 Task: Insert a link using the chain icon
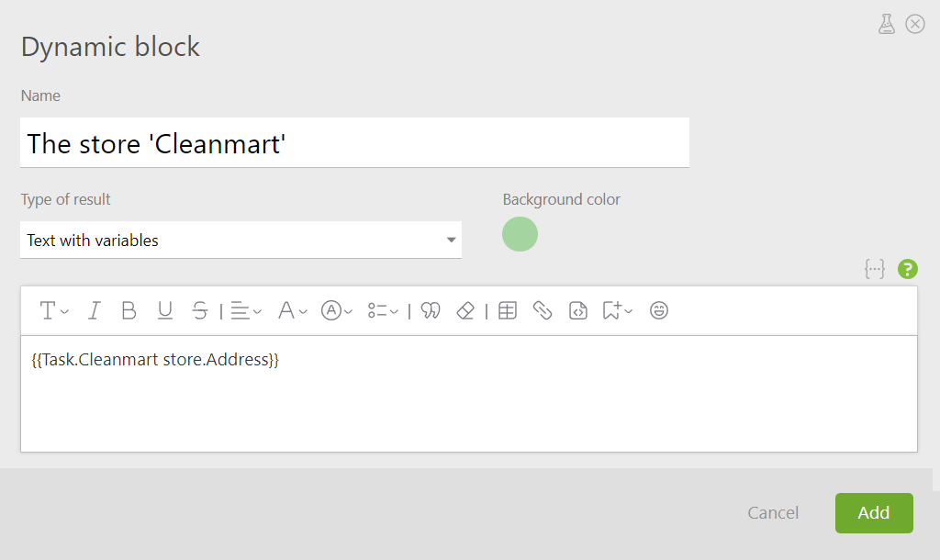tap(543, 310)
